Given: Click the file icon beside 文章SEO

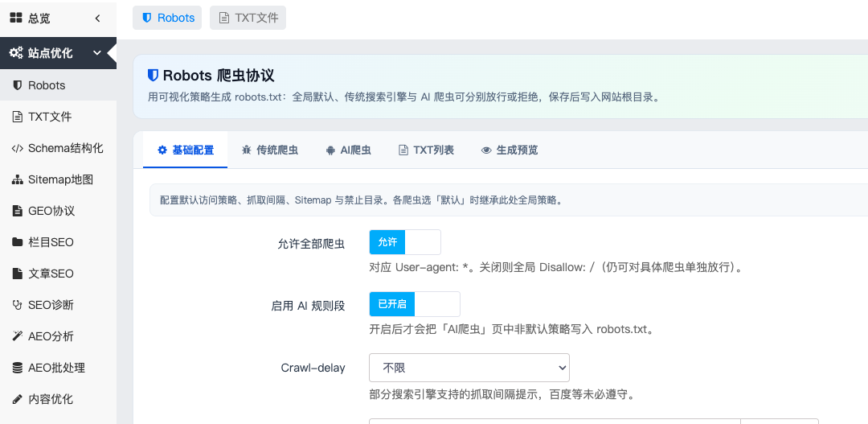Looking at the screenshot, I should (17, 274).
